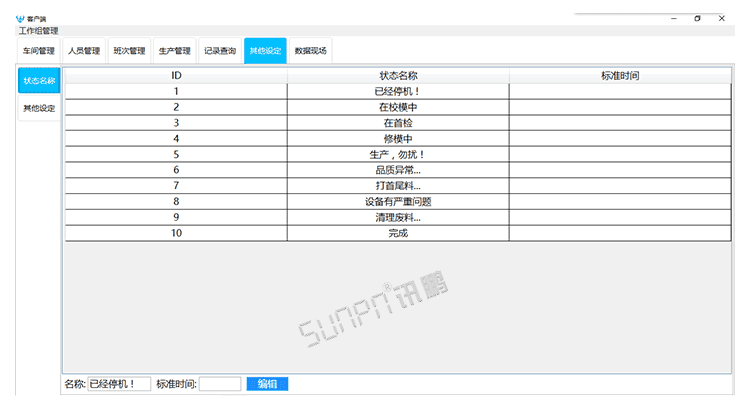This screenshot has height=402, width=750.
Task: Sort by the ID column header
Action: [x=176, y=76]
